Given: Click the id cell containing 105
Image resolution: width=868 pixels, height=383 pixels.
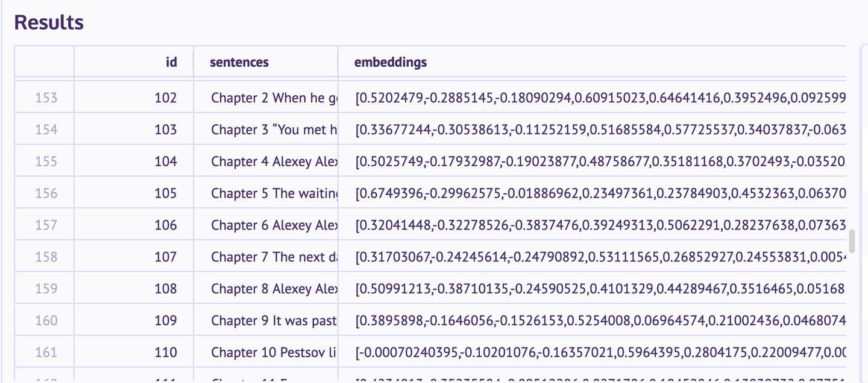Looking at the screenshot, I should (x=134, y=193).
